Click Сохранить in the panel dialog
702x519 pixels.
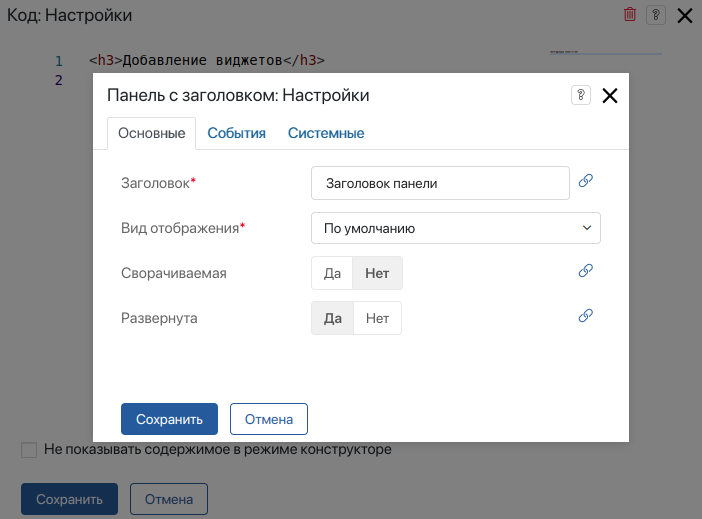tap(169, 419)
